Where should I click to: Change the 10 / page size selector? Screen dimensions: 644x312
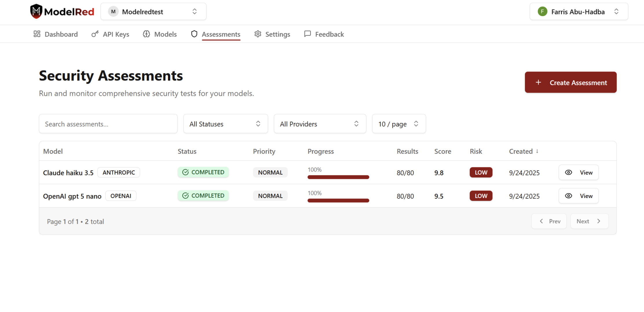click(398, 124)
